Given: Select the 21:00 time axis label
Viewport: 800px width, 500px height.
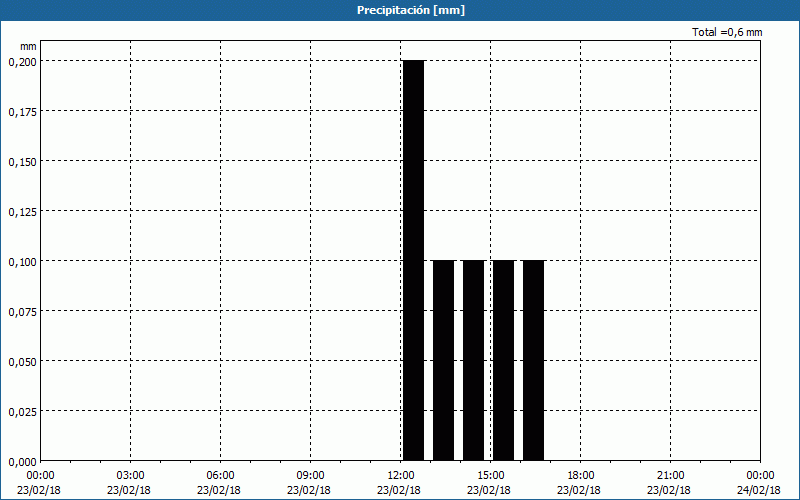Looking at the screenshot, I should point(670,476).
